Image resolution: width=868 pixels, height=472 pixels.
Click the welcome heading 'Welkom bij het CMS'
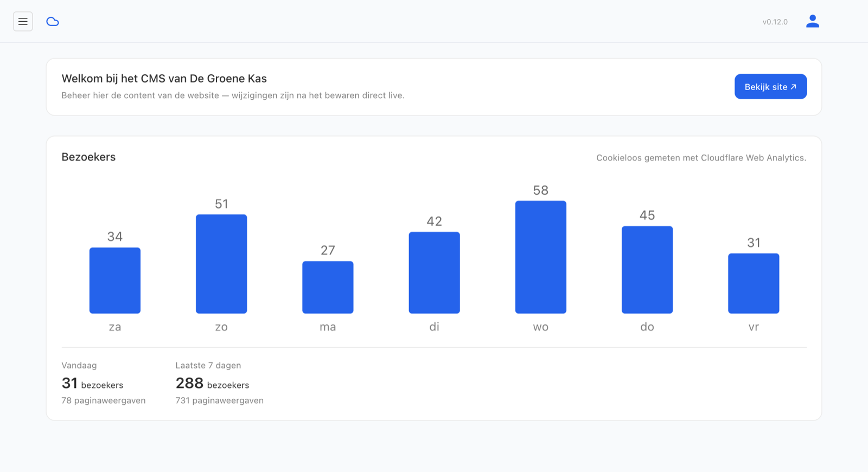(164, 79)
